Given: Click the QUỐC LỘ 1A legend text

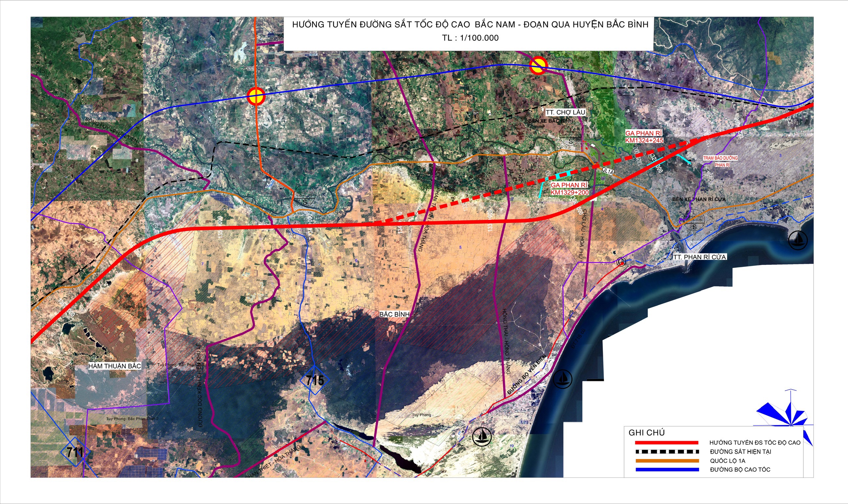Looking at the screenshot, I should 727,461.
